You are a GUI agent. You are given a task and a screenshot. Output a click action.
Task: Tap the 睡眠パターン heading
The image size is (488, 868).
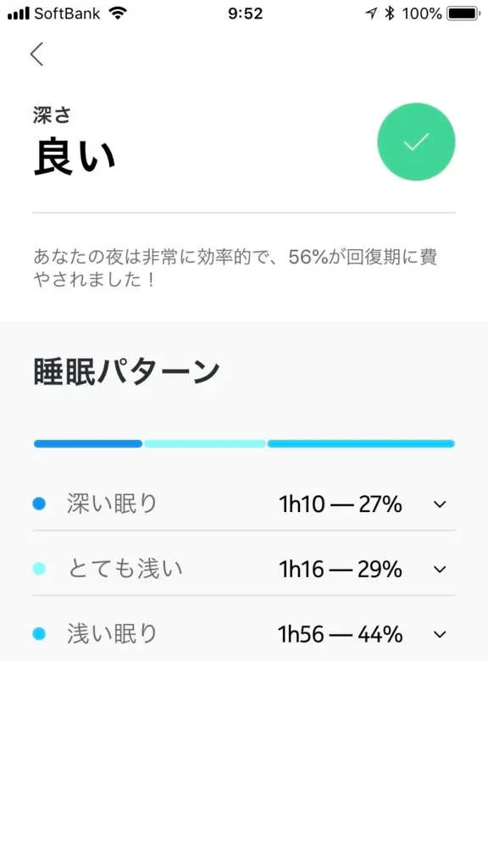(x=127, y=372)
